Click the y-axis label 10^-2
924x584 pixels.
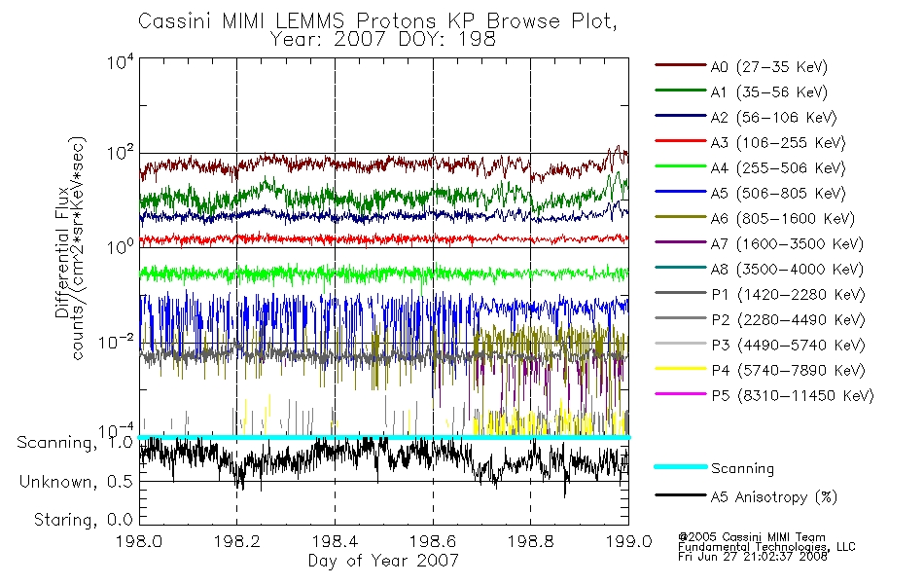coord(116,342)
